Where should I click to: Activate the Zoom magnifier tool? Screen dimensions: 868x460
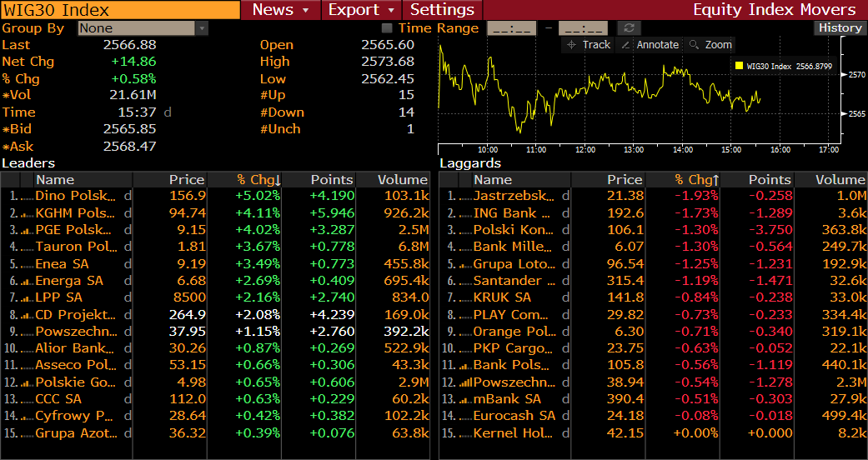pos(710,45)
